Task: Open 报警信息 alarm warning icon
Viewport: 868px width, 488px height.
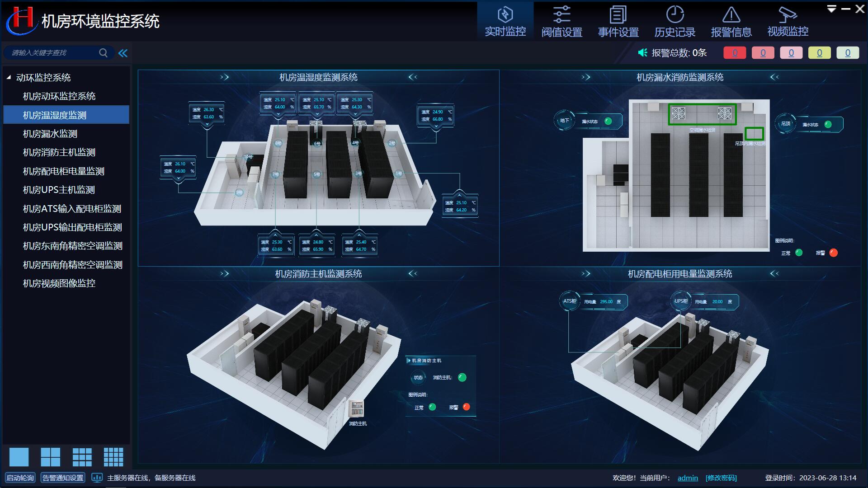Action: point(731,15)
